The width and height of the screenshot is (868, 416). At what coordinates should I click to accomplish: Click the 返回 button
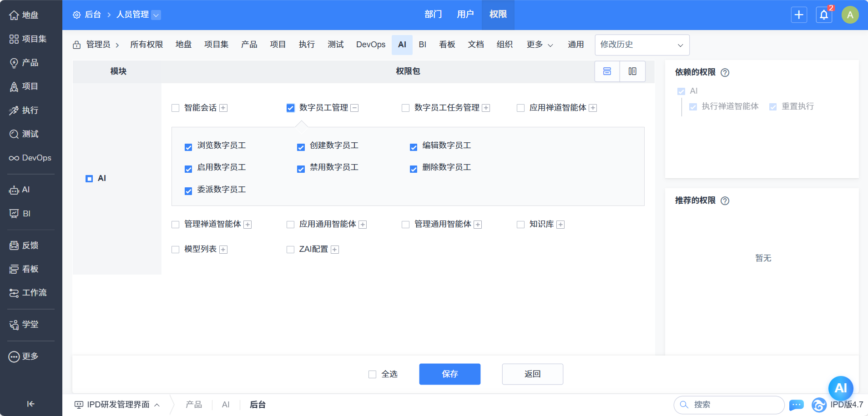click(532, 374)
